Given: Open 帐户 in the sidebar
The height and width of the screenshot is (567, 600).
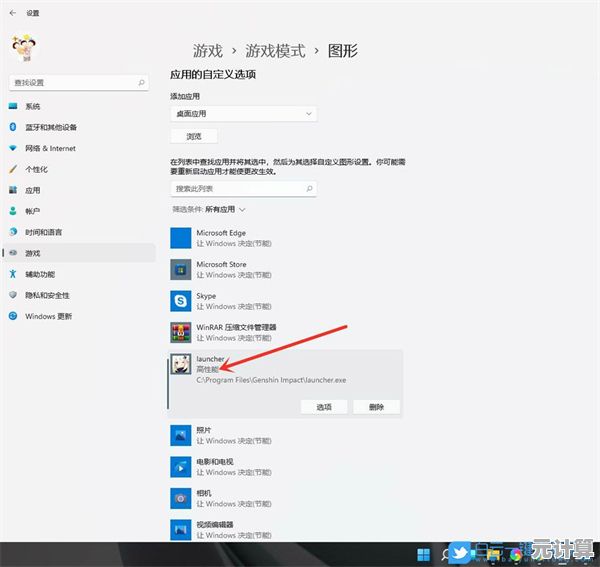Looking at the screenshot, I should click(x=79, y=211).
